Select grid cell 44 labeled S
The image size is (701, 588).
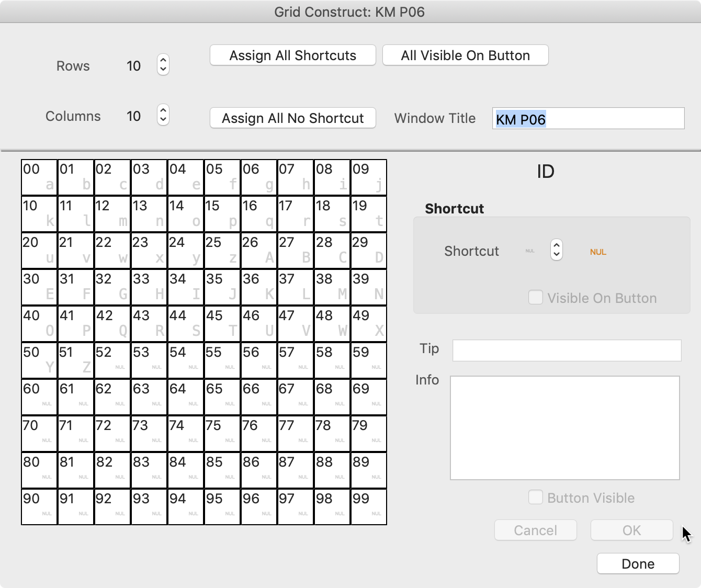186,324
